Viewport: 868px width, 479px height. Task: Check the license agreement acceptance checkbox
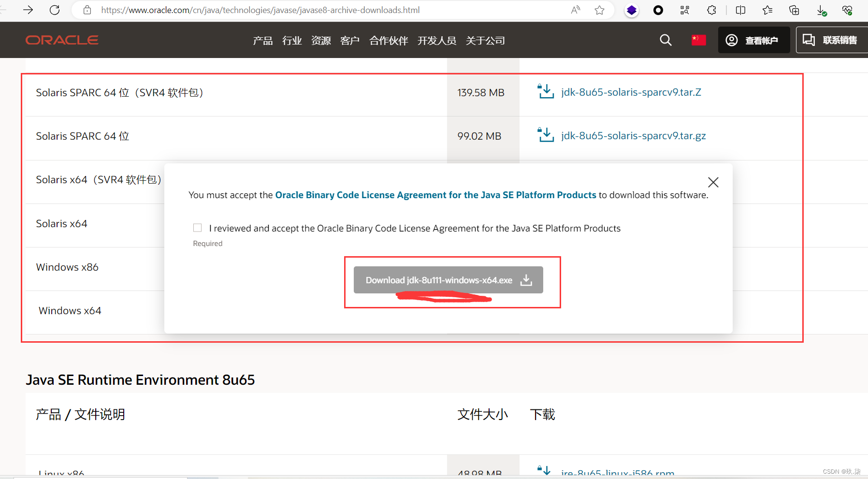(197, 228)
